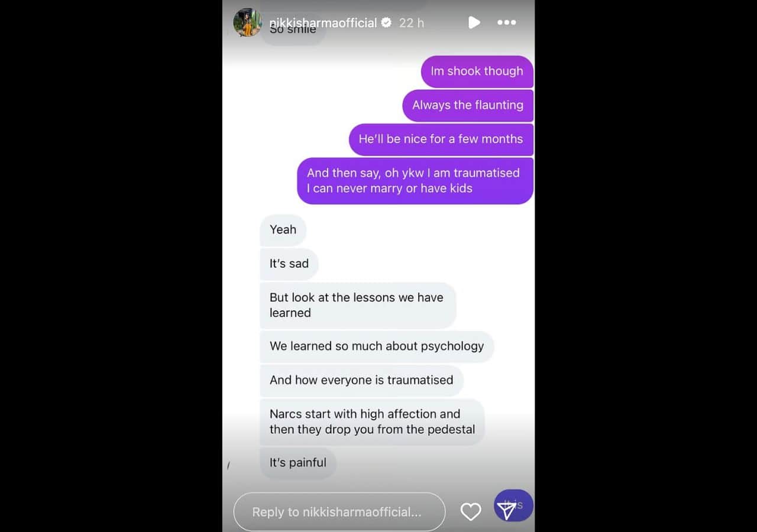Click 'And how everyone is traumatised' message

pyautogui.click(x=361, y=381)
